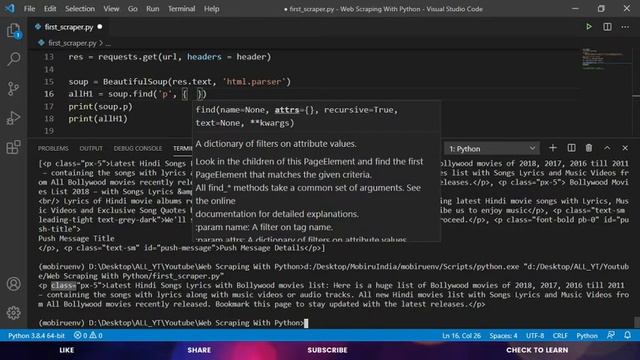The width and height of the screenshot is (640, 360).
Task: Open the Terminal menu
Action: 182,9
